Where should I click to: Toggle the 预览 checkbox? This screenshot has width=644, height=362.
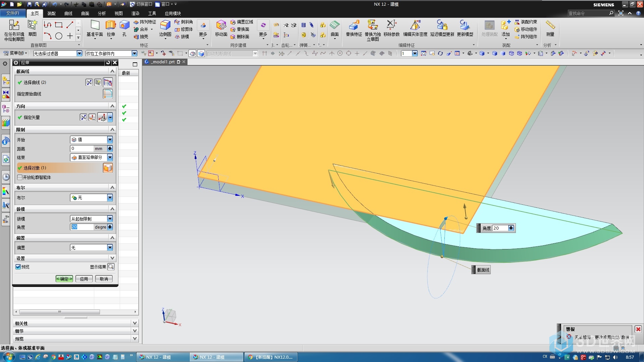pyautogui.click(x=18, y=267)
